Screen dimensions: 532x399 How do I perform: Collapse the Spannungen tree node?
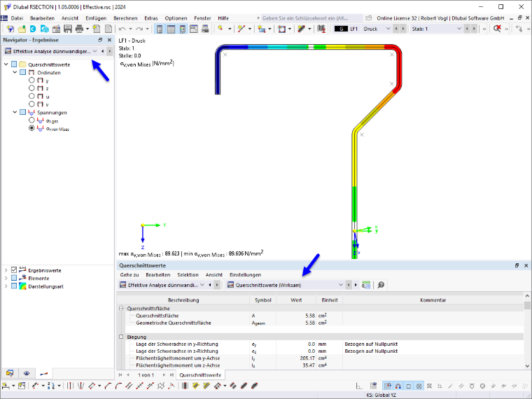coord(15,112)
